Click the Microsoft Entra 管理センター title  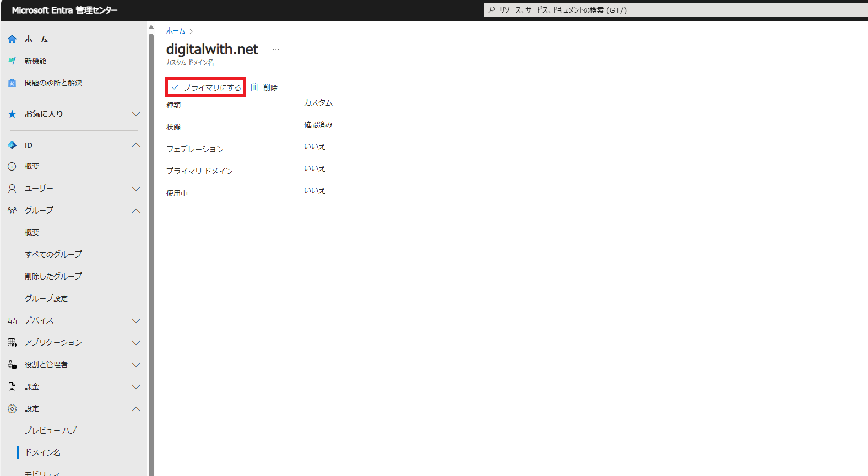tap(64, 10)
